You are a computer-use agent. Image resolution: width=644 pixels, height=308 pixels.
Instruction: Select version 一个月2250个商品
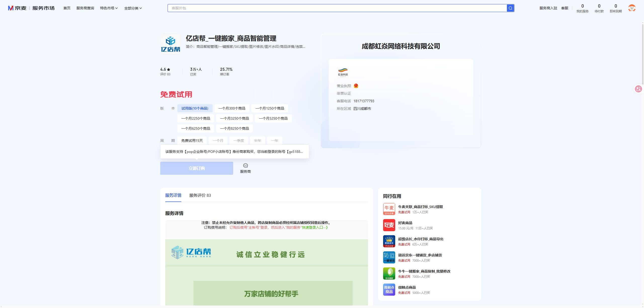[x=196, y=118]
